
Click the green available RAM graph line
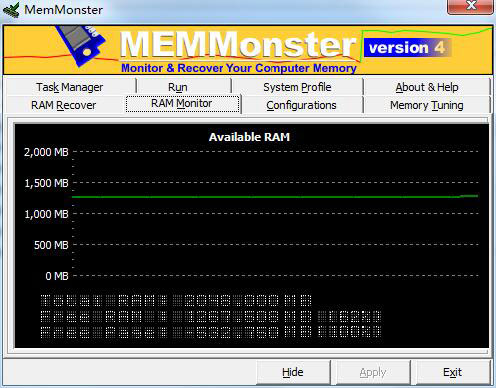coord(275,197)
